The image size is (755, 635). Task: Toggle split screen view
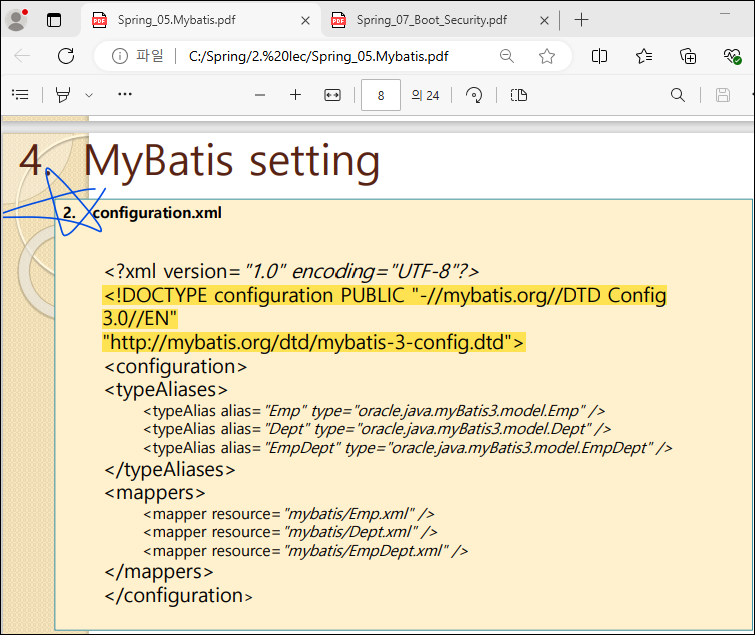click(599, 56)
